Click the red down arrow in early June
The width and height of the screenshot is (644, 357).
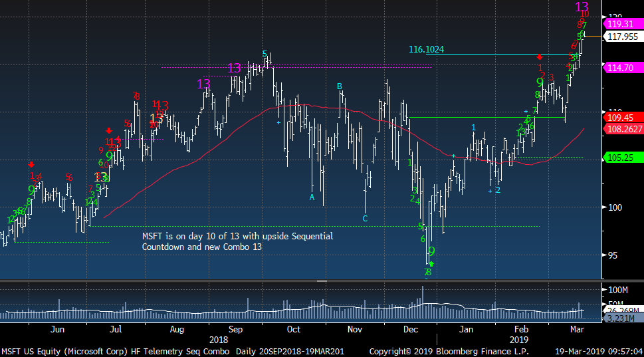click(x=31, y=165)
